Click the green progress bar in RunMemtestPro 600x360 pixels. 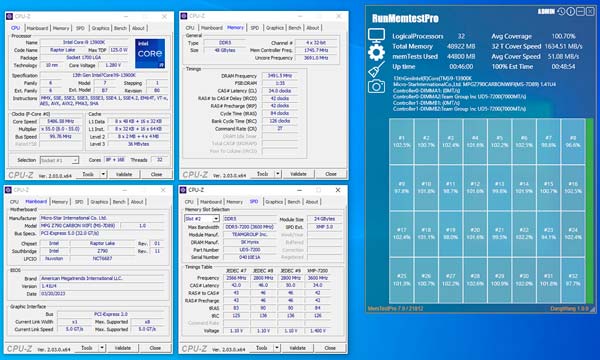point(589,211)
